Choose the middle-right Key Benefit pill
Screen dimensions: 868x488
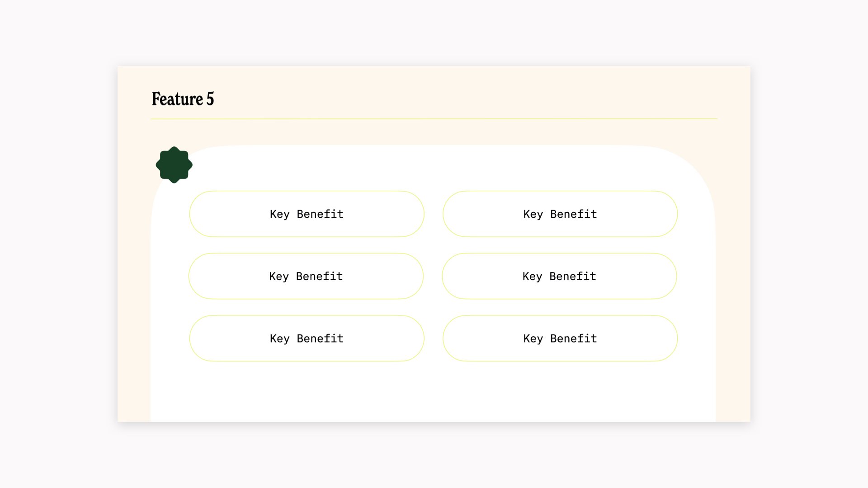click(559, 276)
